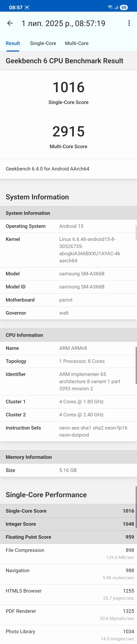Select the Kernel information row

coord(68,250)
